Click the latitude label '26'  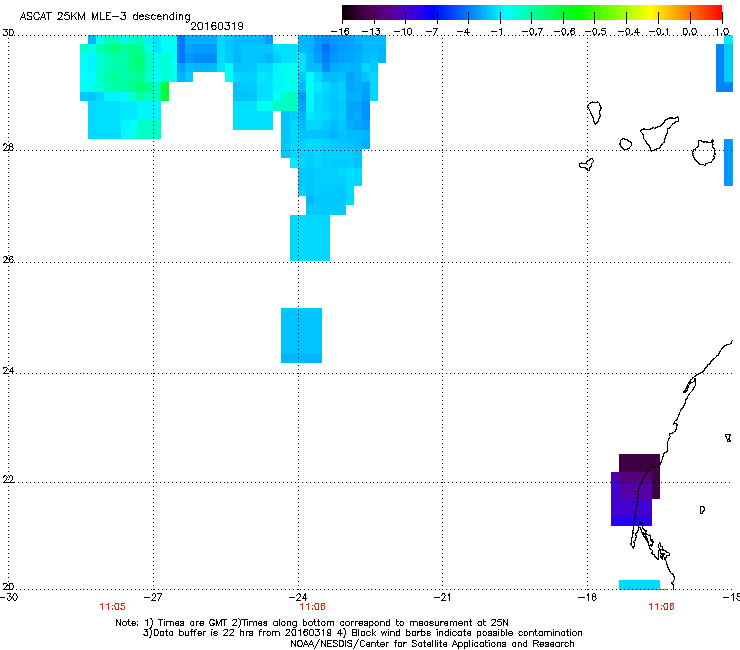[8, 260]
